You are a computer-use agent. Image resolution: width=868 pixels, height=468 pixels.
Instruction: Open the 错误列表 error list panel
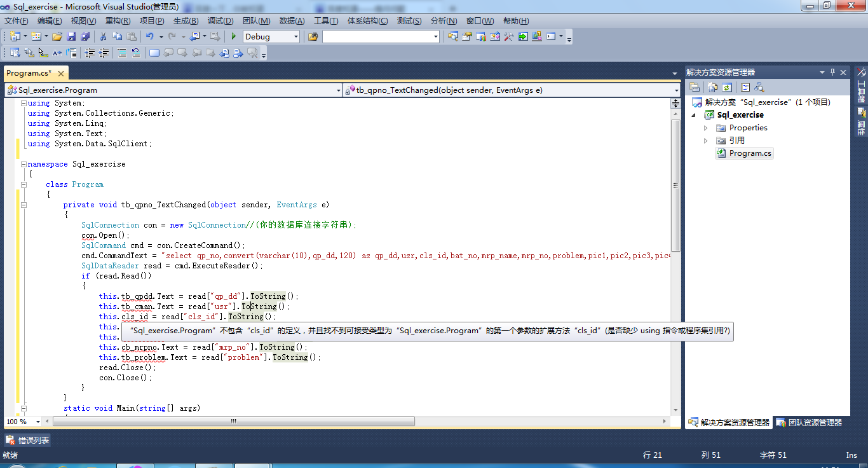tap(29, 440)
